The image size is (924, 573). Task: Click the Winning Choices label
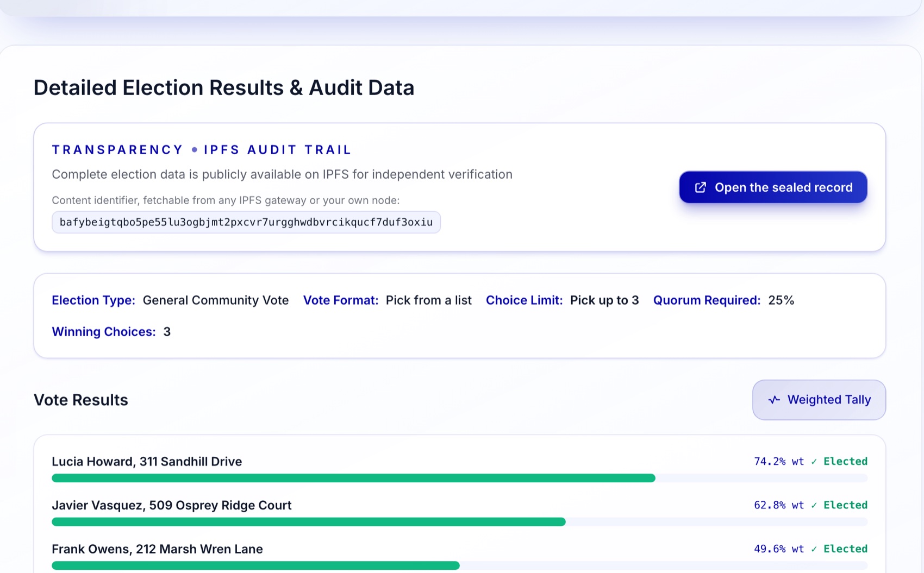coord(104,332)
